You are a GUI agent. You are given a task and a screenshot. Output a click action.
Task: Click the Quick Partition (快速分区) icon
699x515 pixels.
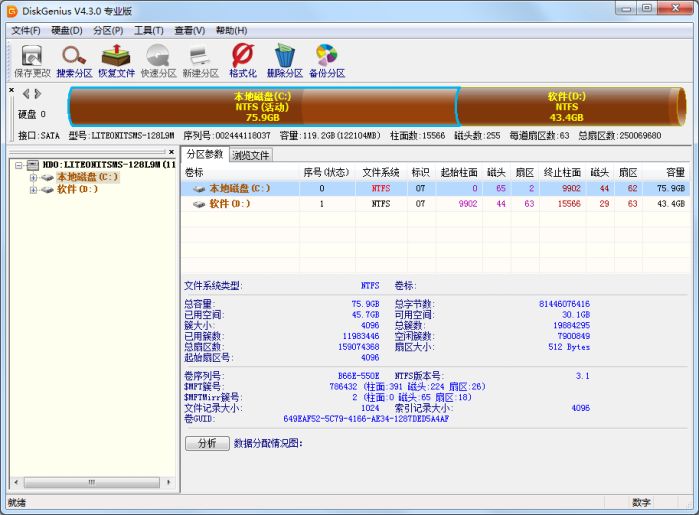[158, 61]
